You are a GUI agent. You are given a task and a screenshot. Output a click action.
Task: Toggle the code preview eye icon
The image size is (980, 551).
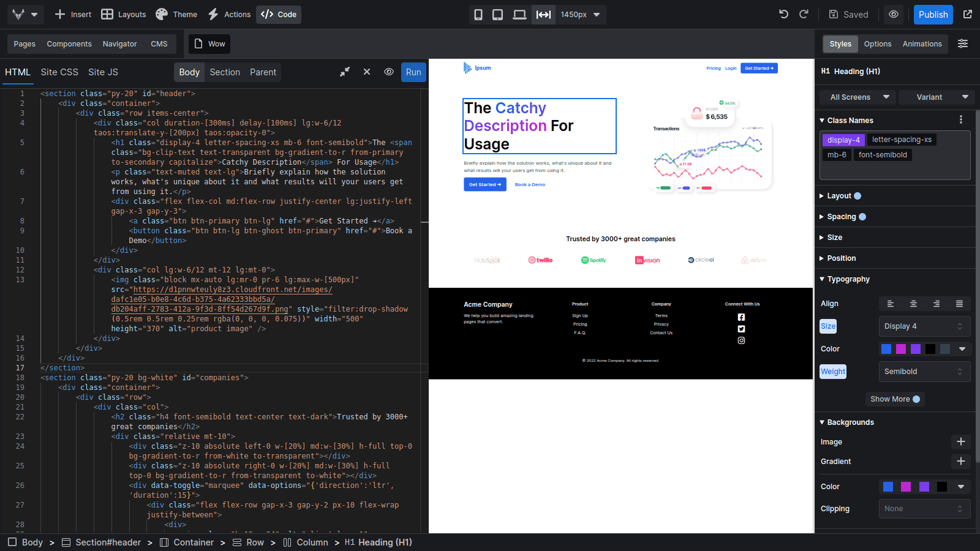point(389,72)
